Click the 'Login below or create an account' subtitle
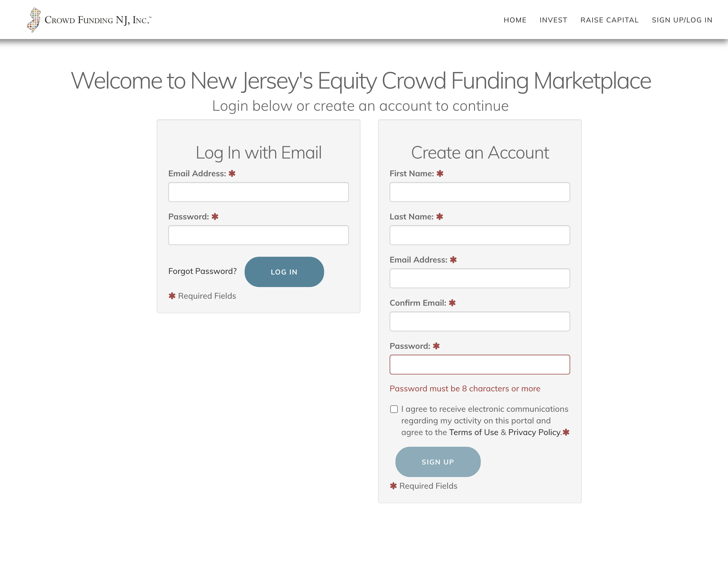 coord(360,106)
